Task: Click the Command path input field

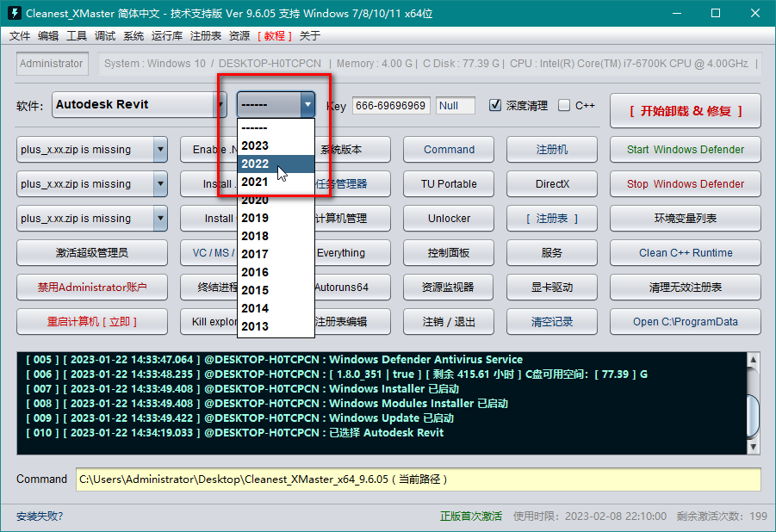Action: pyautogui.click(x=419, y=479)
